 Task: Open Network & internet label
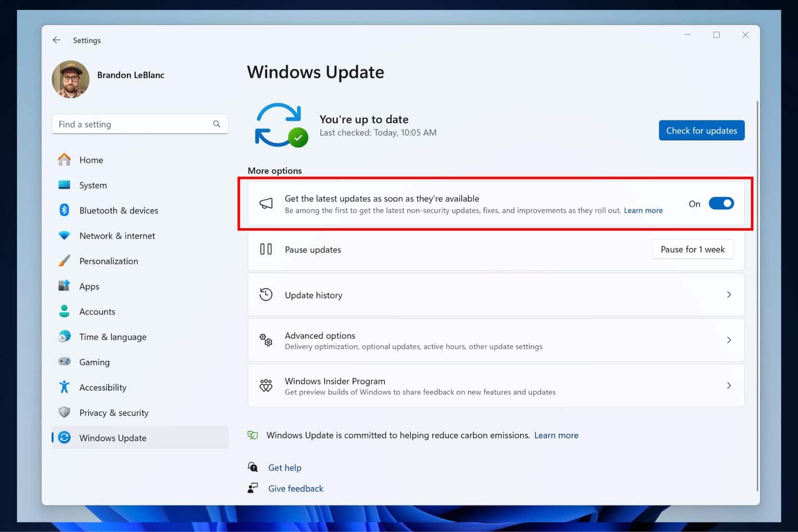117,236
